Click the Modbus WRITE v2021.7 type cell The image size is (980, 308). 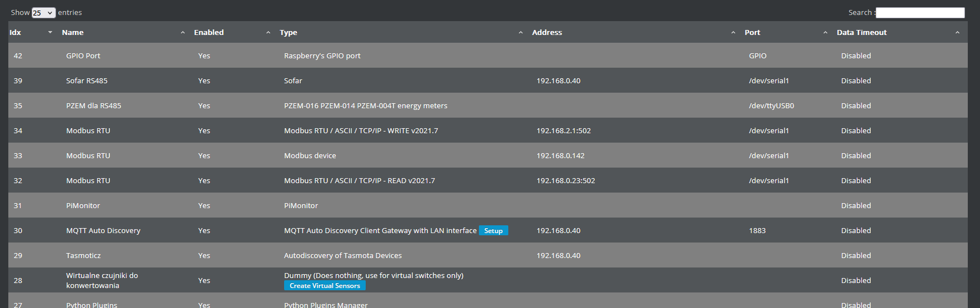pos(361,130)
